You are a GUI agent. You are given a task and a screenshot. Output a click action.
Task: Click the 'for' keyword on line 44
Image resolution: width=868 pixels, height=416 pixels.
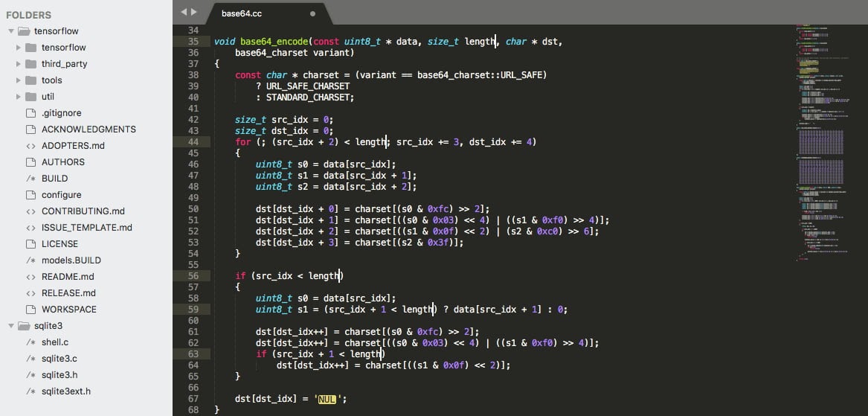pos(242,142)
